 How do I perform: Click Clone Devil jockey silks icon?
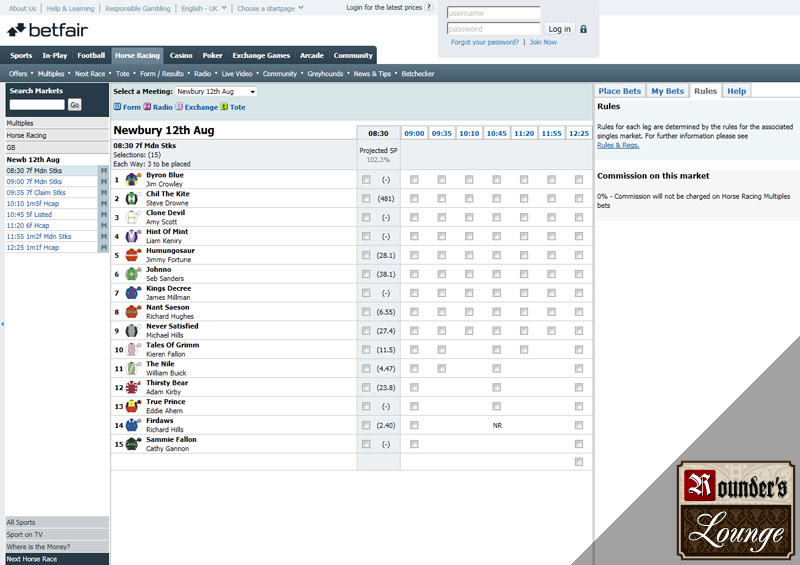(x=133, y=217)
